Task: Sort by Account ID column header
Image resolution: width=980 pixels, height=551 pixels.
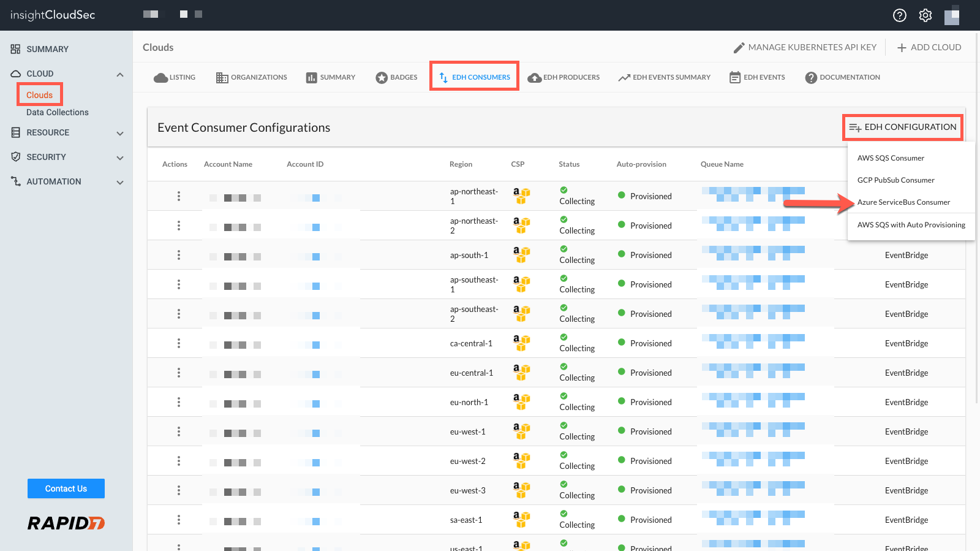Action: point(305,164)
